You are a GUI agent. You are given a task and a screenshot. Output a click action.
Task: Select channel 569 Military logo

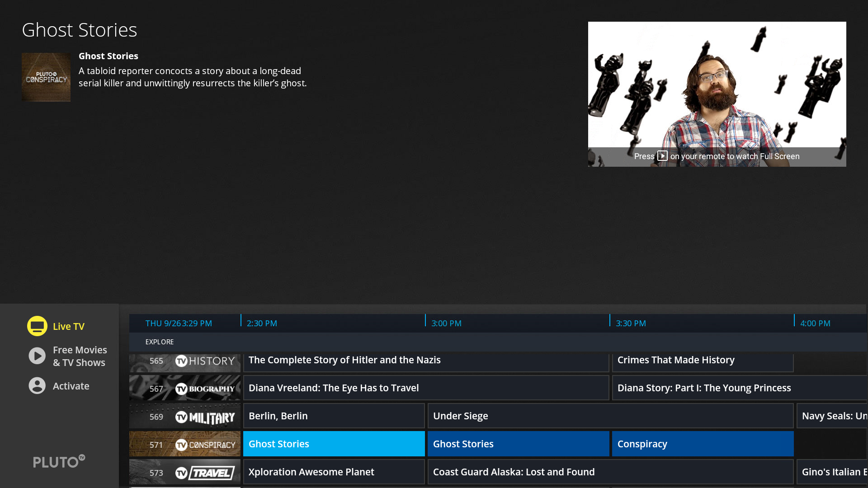click(205, 417)
